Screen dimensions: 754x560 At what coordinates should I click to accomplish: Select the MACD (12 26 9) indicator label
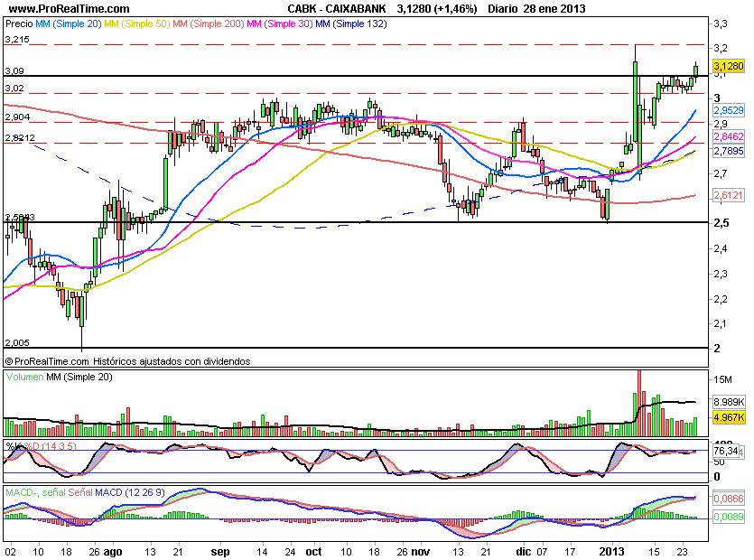coord(130,492)
